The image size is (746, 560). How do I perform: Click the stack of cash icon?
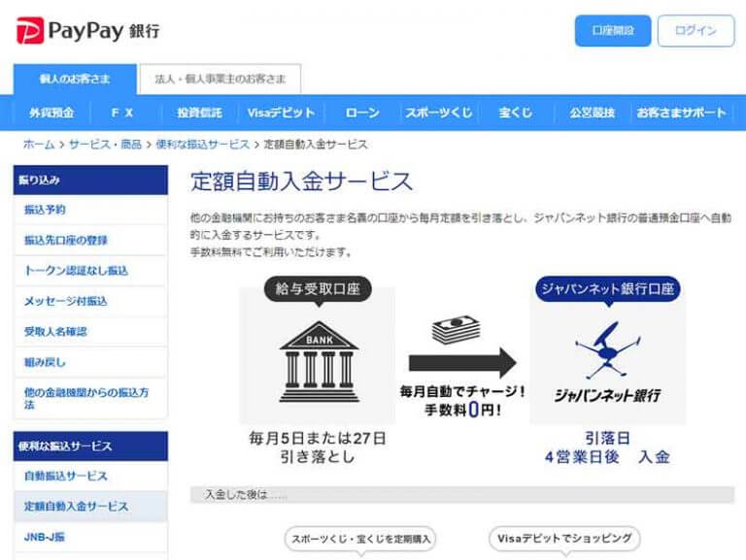coord(456,329)
